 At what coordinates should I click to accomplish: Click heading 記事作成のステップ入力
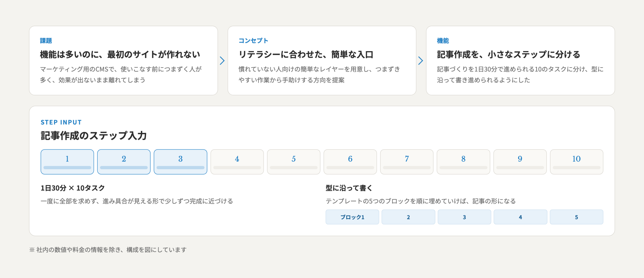pyautogui.click(x=94, y=135)
